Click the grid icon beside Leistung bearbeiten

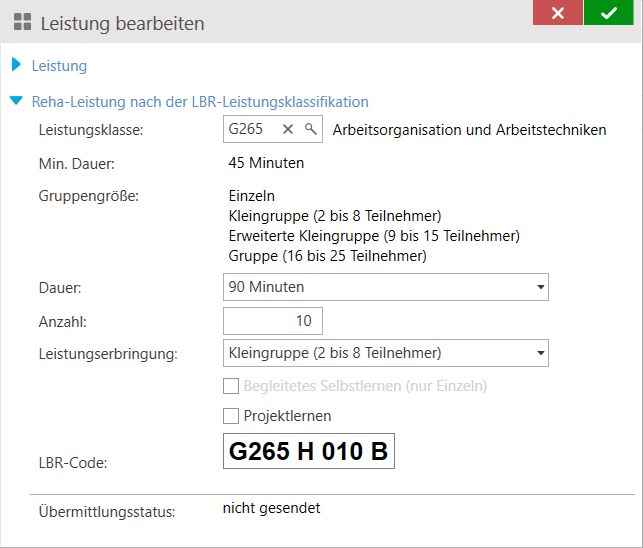(x=22, y=22)
